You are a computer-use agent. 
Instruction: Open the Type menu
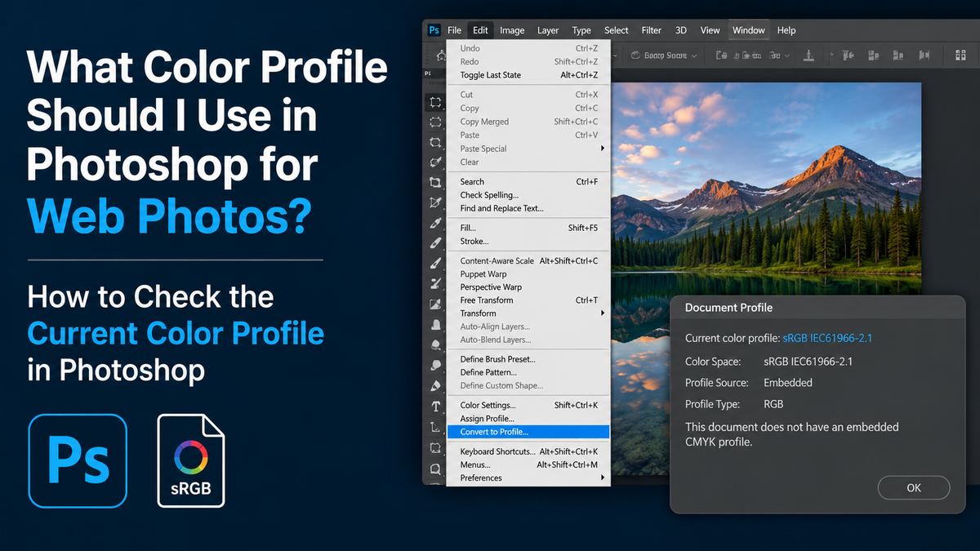coord(581,30)
